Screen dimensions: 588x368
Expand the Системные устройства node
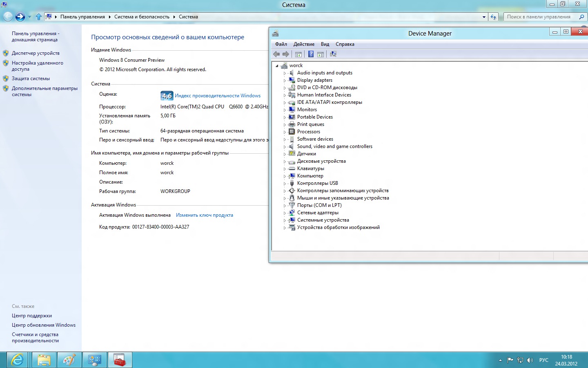285,220
